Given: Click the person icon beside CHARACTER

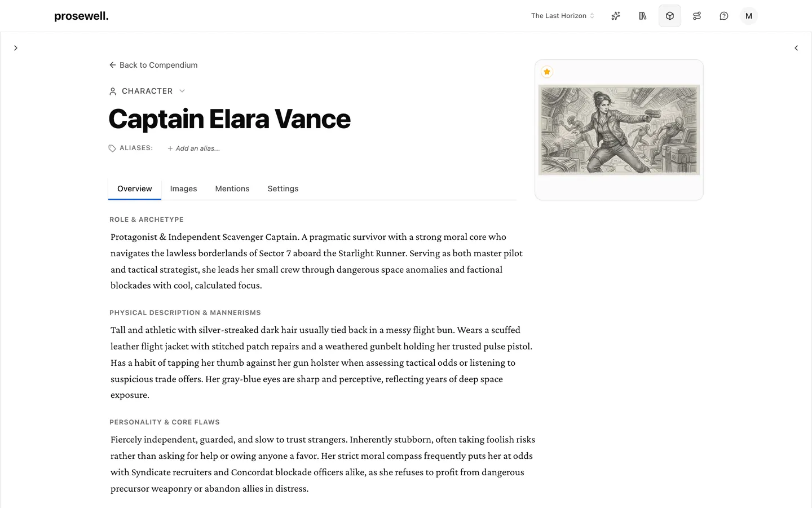Looking at the screenshot, I should click(113, 91).
